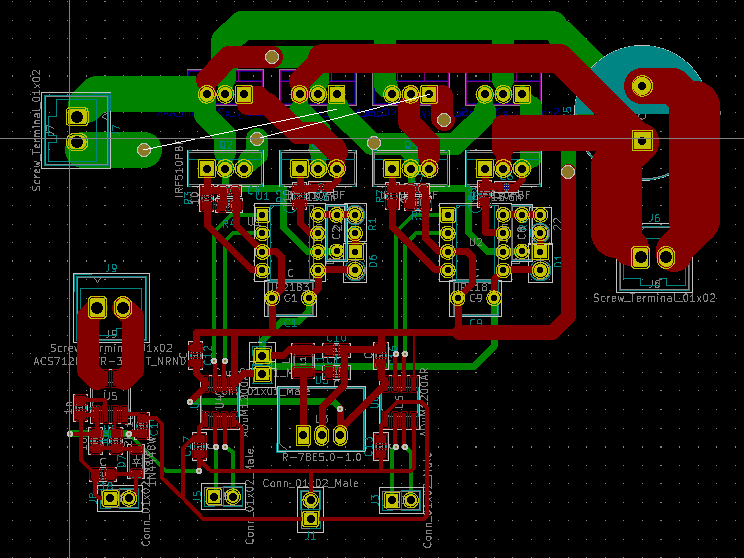744x558 pixels.
Task: Select the left pad of capacitor C9
Action: [458, 298]
